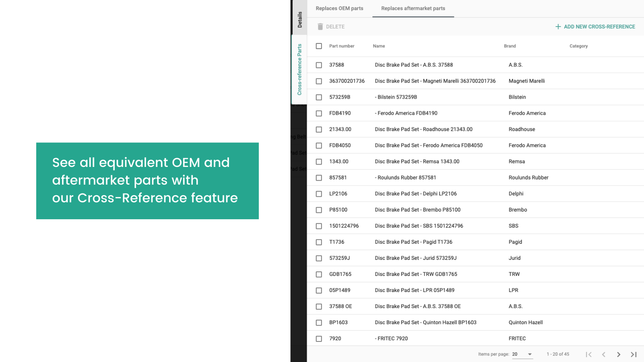
Task: Sort by Part number column header
Action: [342, 46]
